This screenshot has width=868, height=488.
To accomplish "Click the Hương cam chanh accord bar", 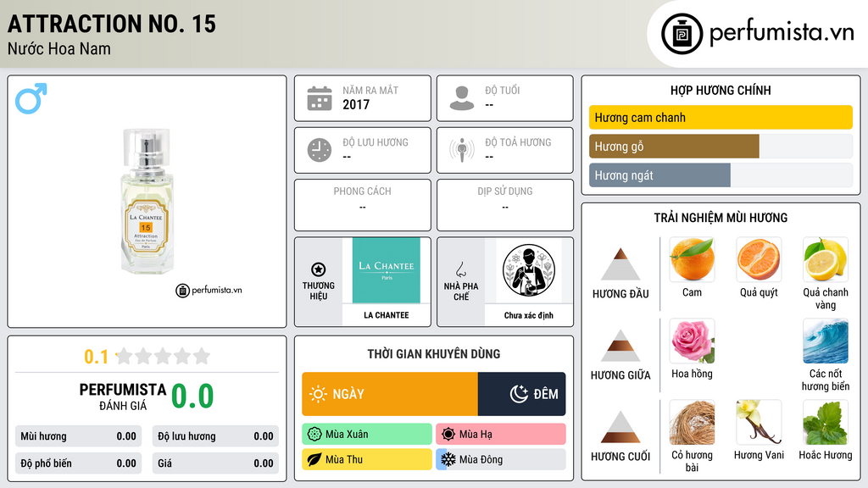I will (x=721, y=117).
